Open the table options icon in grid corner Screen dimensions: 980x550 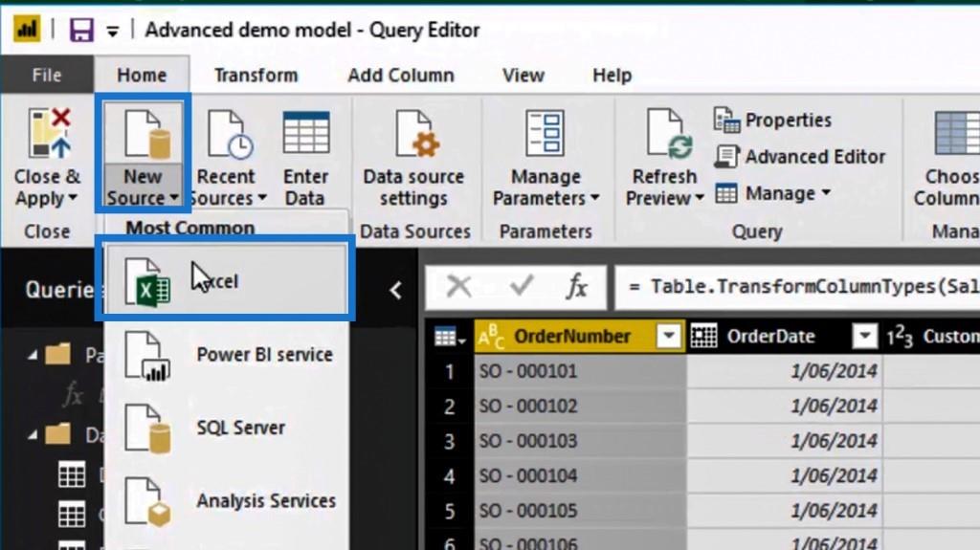(450, 338)
